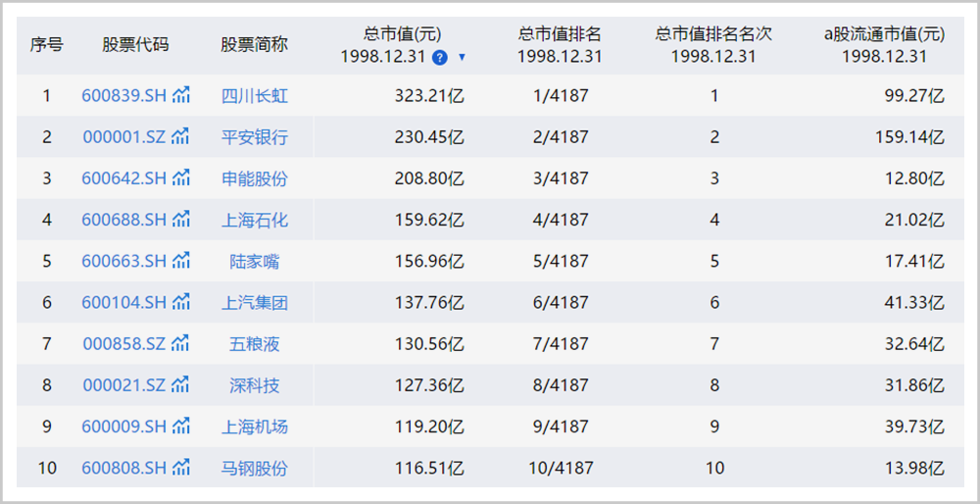
Task: Open stock code link 000021.SZ
Action: pyautogui.click(x=124, y=384)
